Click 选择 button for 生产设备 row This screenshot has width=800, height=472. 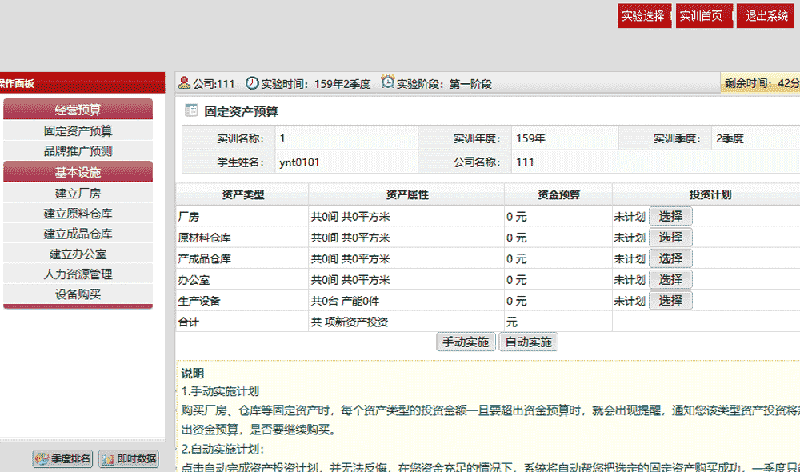point(670,300)
